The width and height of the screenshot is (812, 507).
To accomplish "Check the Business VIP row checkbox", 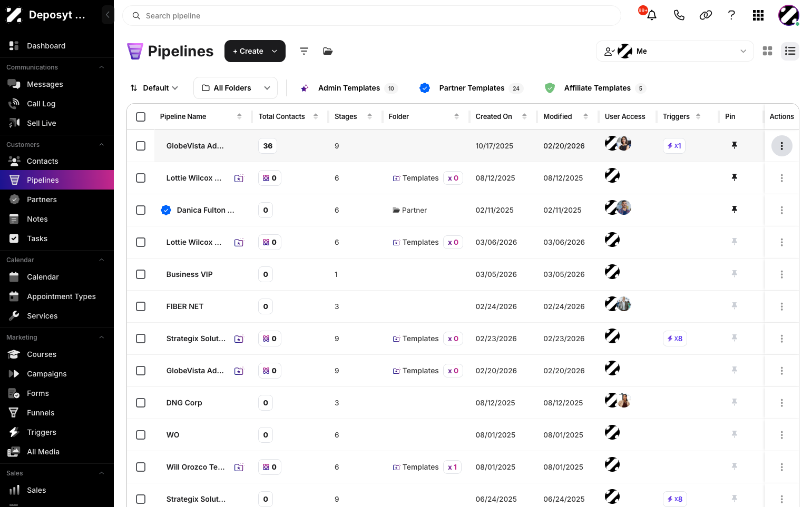I will click(141, 274).
